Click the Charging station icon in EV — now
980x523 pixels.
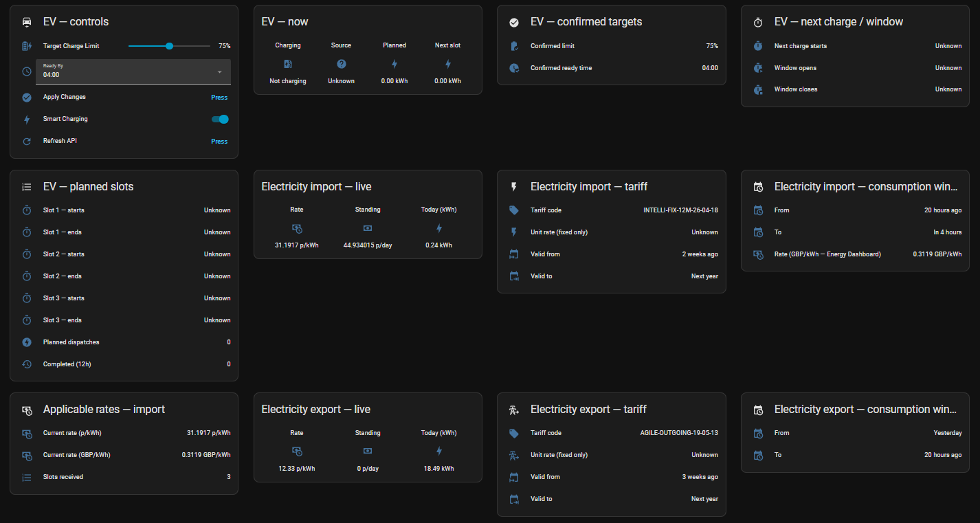288,64
